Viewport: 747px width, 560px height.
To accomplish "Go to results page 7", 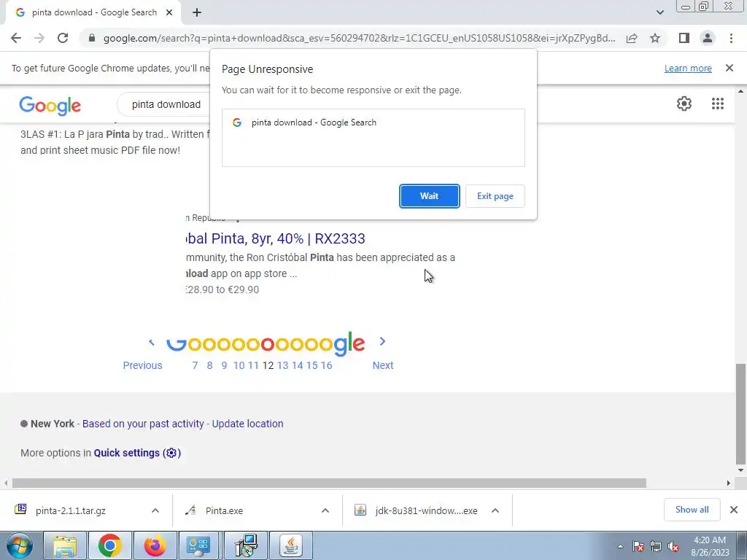I will pyautogui.click(x=195, y=365).
